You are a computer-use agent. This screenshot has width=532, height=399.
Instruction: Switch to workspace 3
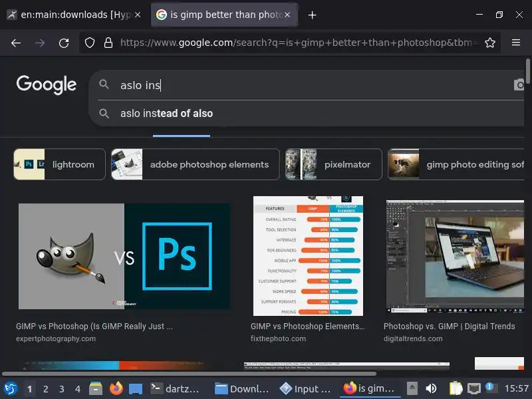[x=61, y=389]
